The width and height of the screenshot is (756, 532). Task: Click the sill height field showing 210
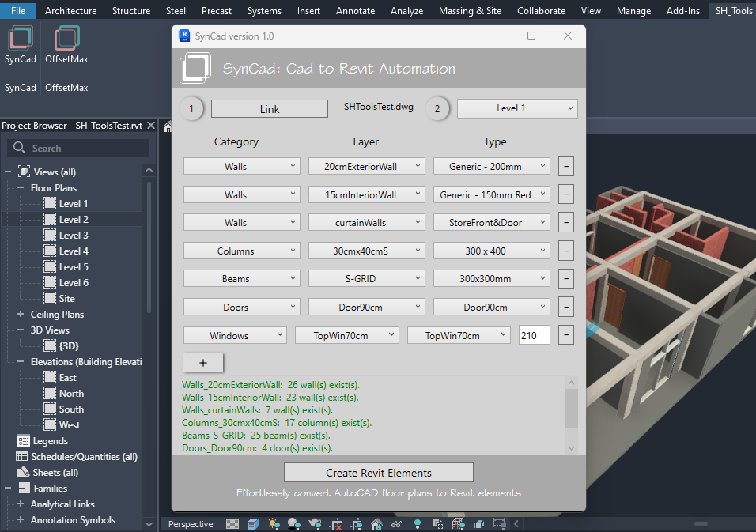coord(535,335)
